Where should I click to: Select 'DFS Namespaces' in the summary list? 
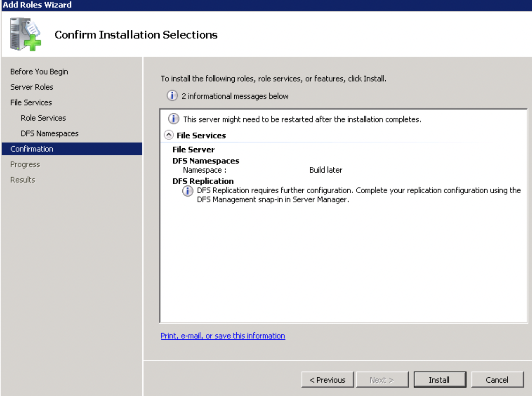coord(206,161)
